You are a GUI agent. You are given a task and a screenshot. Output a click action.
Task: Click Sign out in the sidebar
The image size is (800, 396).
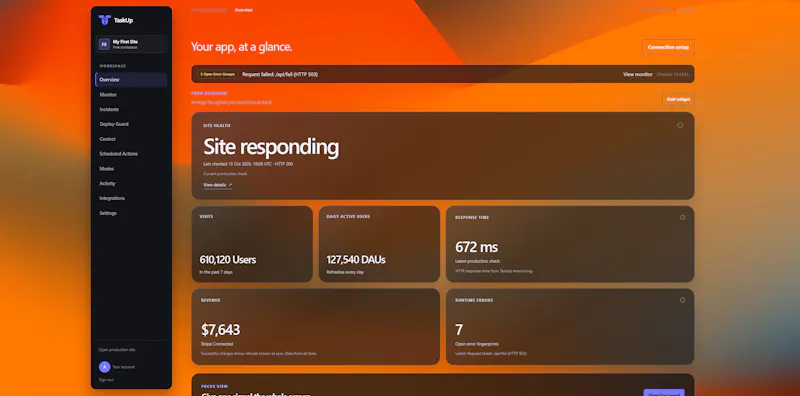click(106, 380)
